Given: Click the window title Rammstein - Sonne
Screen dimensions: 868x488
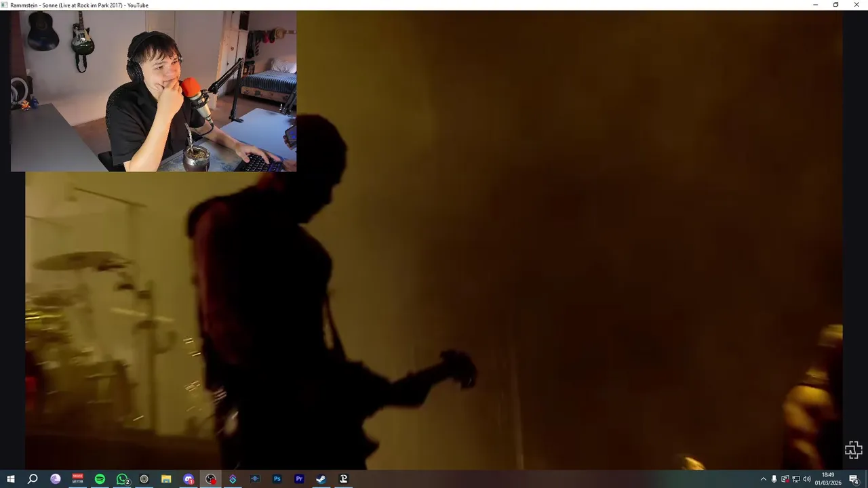Looking at the screenshot, I should click(79, 5).
